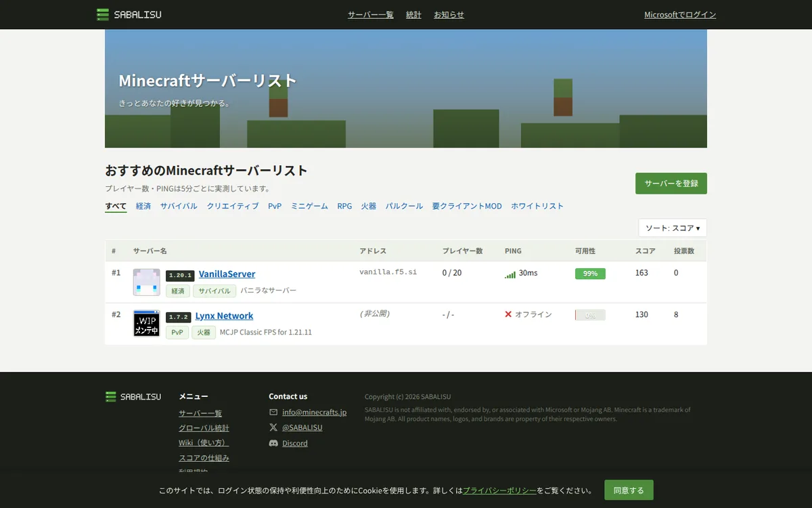Click the email envelope icon in Contact us
The image size is (812, 508).
(x=273, y=412)
